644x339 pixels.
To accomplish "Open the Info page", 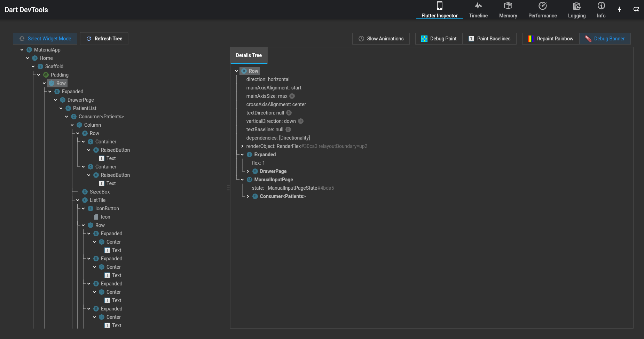I will [x=601, y=10].
